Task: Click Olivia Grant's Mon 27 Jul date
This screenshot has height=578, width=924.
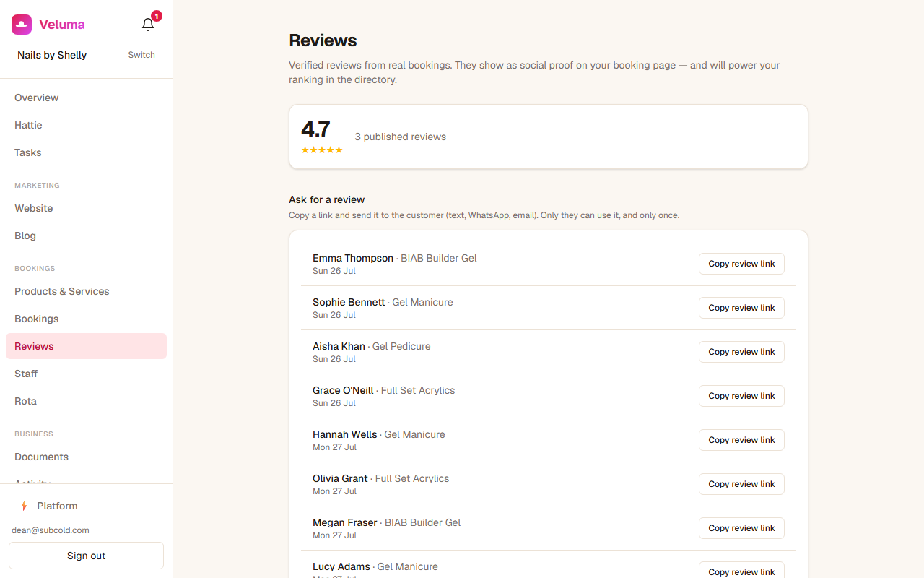Action: tap(334, 491)
